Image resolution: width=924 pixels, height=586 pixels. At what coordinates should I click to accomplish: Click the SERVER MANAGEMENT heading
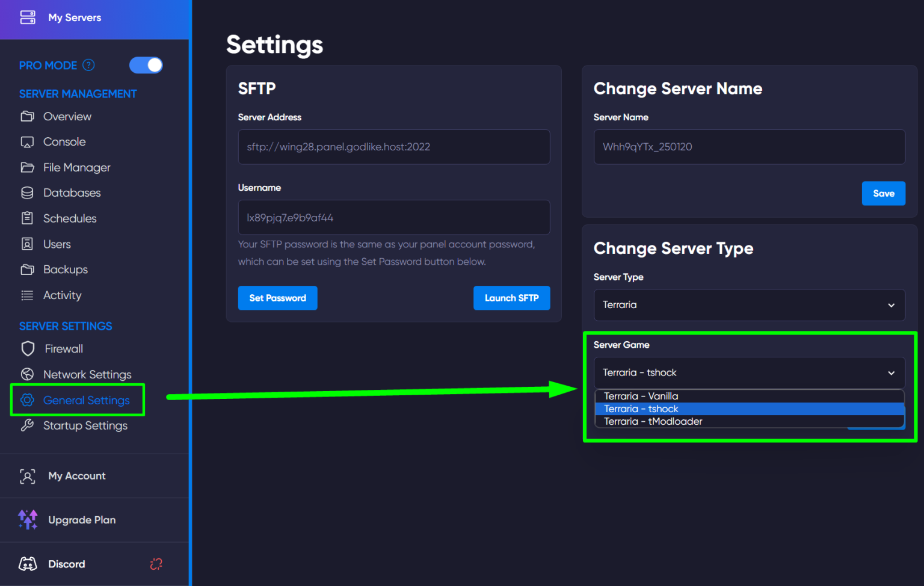[78, 94]
